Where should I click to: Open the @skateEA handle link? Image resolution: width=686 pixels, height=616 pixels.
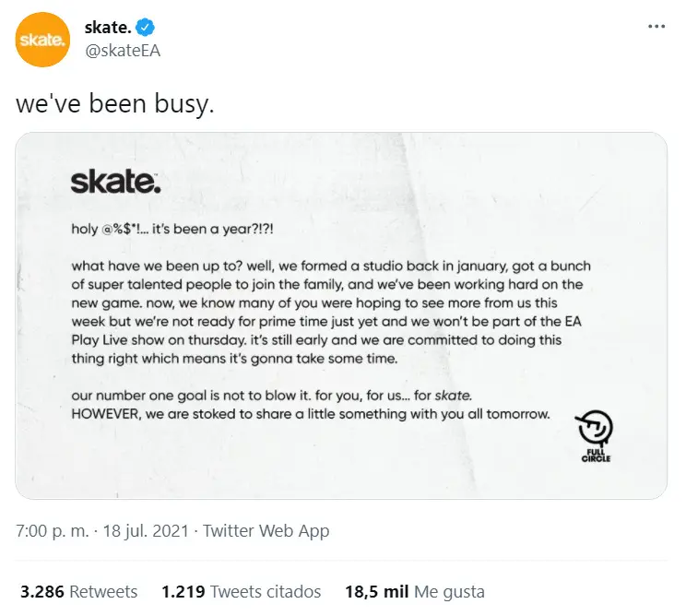click(x=123, y=51)
